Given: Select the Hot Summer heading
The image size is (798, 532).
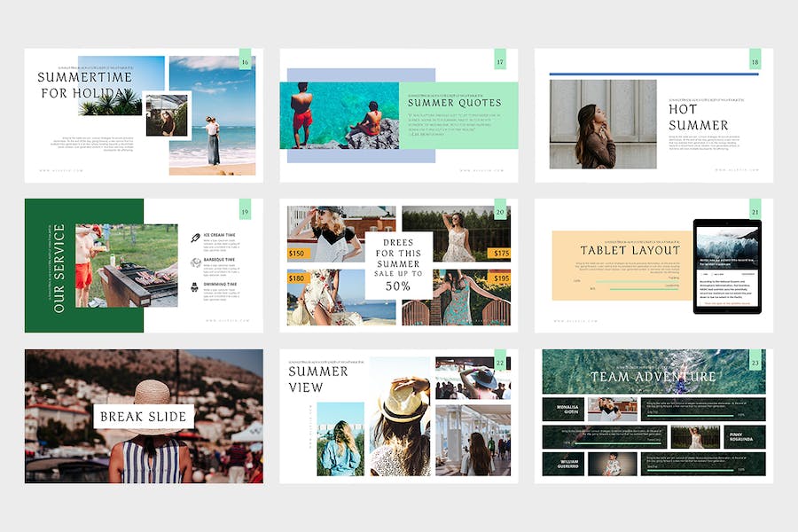Looking at the screenshot, I should click(x=699, y=117).
